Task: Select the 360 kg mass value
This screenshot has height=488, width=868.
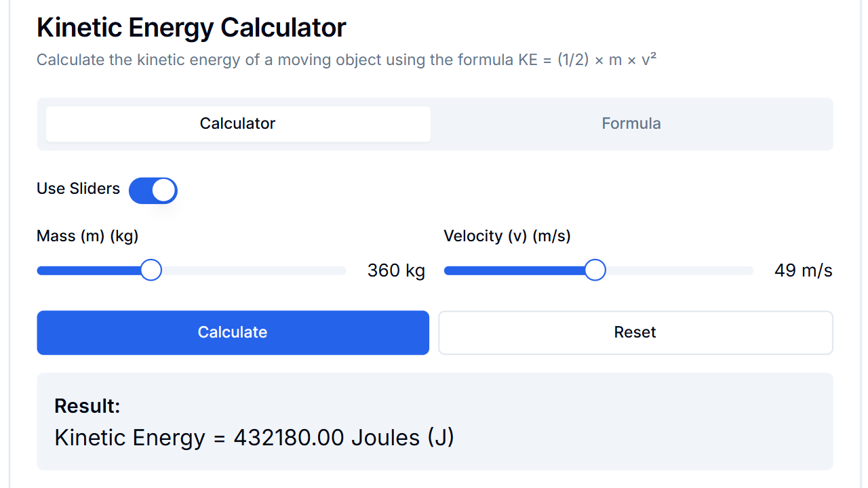Action: click(x=396, y=270)
